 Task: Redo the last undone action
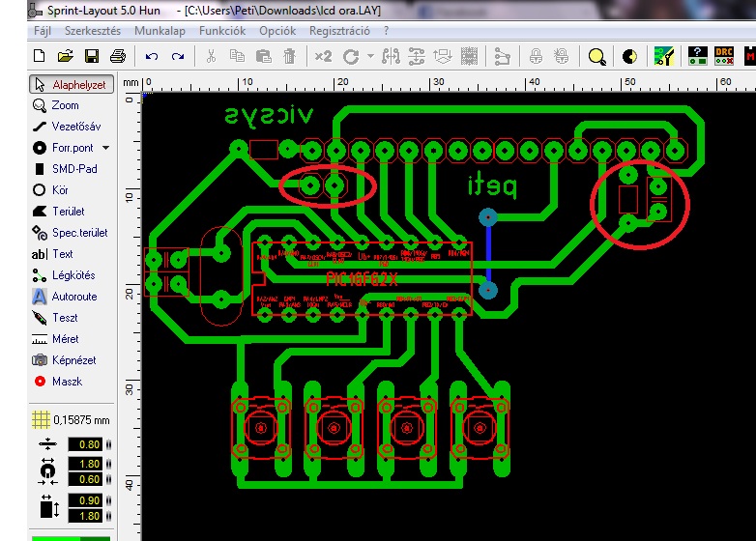tap(178, 56)
